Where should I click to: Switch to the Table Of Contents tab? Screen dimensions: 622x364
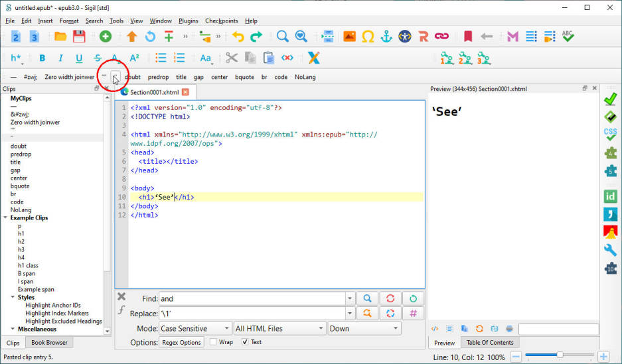489,343
